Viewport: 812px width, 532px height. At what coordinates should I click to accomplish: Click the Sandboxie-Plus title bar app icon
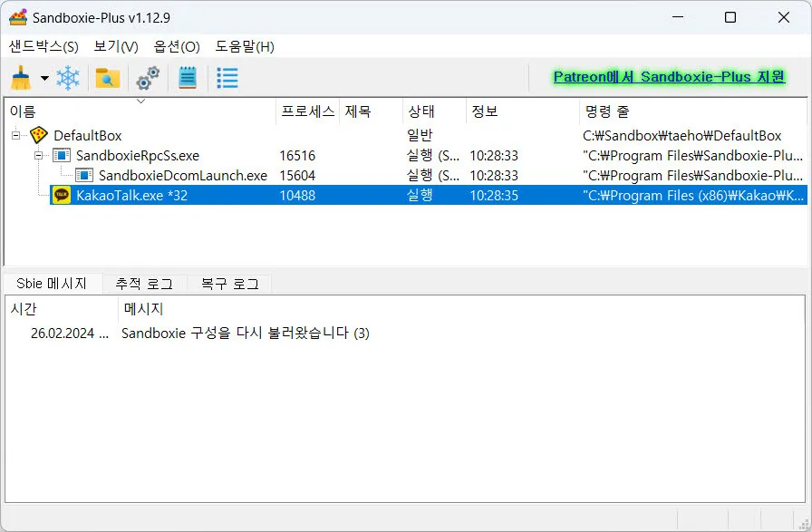[x=18, y=17]
